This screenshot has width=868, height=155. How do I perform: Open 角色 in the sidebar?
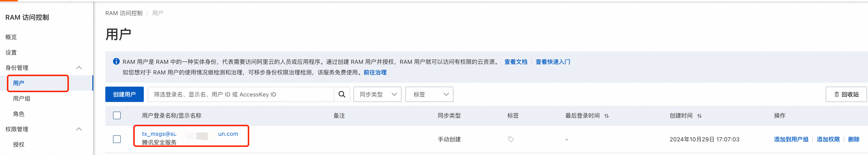[x=19, y=114]
